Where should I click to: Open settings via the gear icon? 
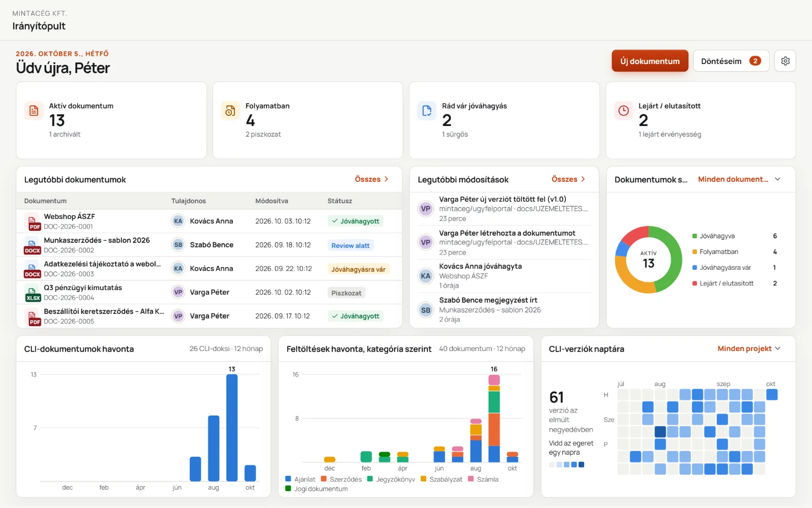coord(785,61)
